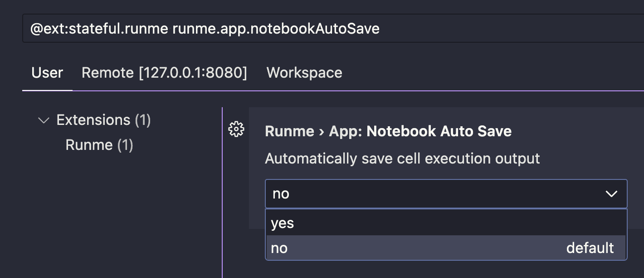This screenshot has height=278, width=644.
Task: Switch to the User settings tab
Action: (47, 73)
